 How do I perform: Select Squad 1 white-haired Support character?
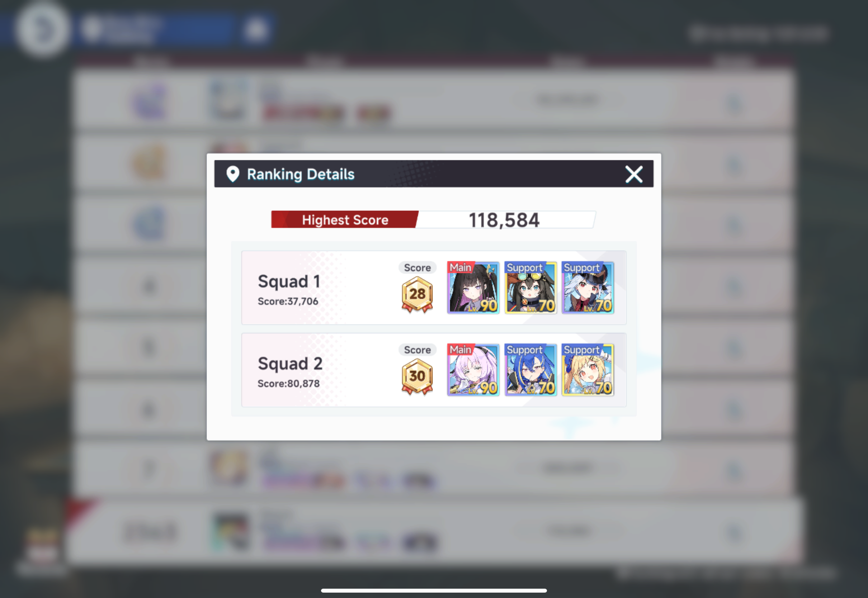point(588,288)
